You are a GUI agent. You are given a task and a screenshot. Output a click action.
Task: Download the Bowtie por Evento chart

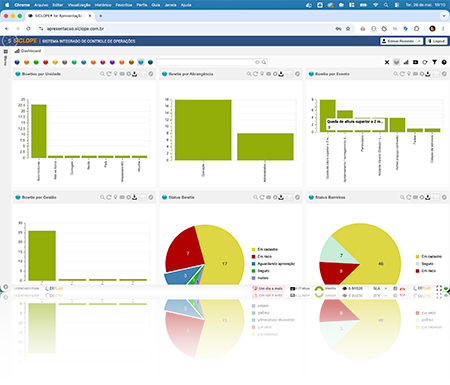[428, 74]
